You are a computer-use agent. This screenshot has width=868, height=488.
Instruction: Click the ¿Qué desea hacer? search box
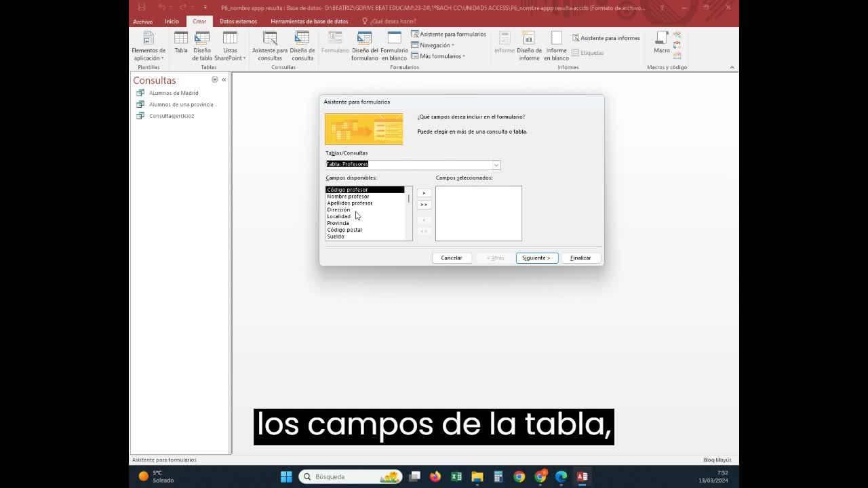click(389, 22)
